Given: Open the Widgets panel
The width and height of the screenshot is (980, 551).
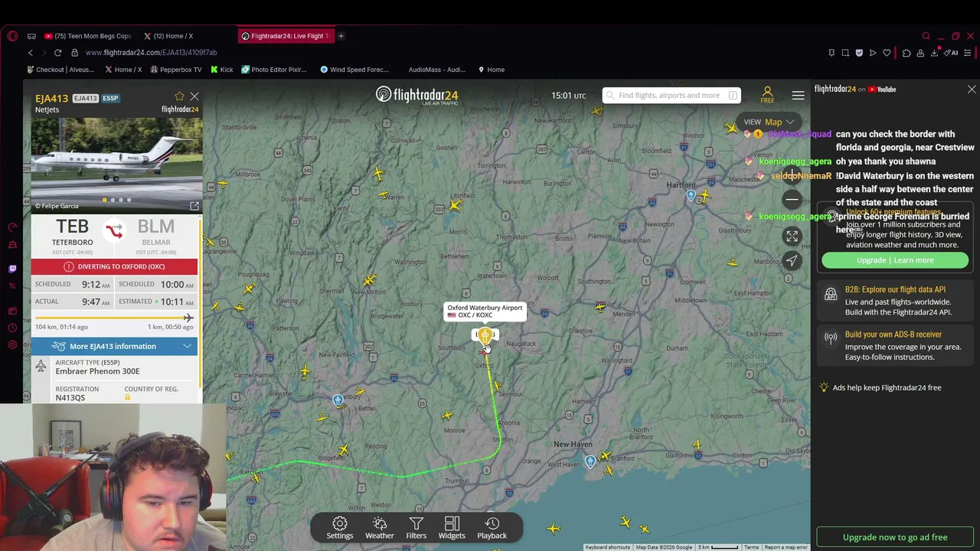Looking at the screenshot, I should click(452, 527).
